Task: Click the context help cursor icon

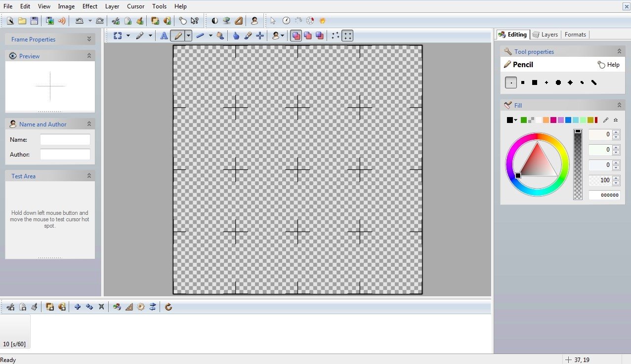Action: tap(195, 21)
